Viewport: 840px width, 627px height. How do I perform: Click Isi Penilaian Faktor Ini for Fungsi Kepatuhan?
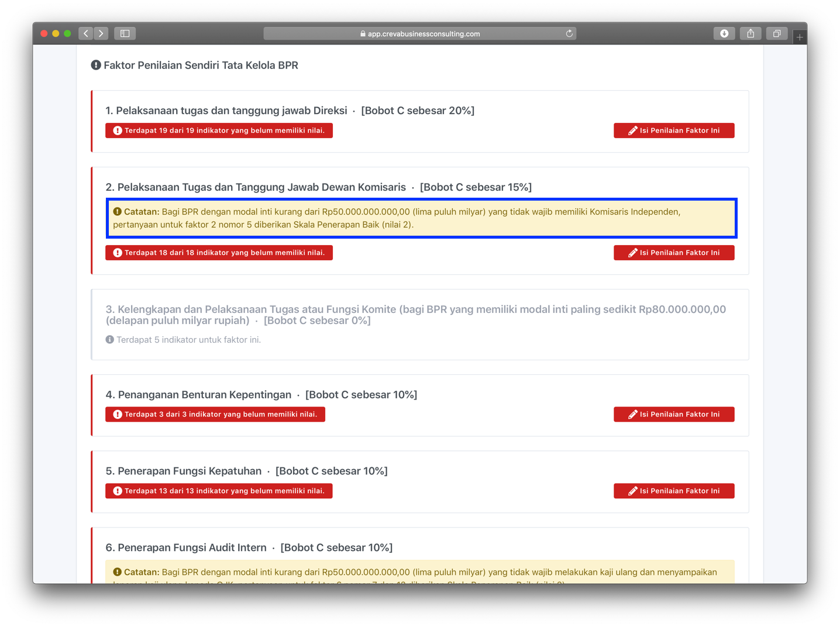pyautogui.click(x=674, y=491)
